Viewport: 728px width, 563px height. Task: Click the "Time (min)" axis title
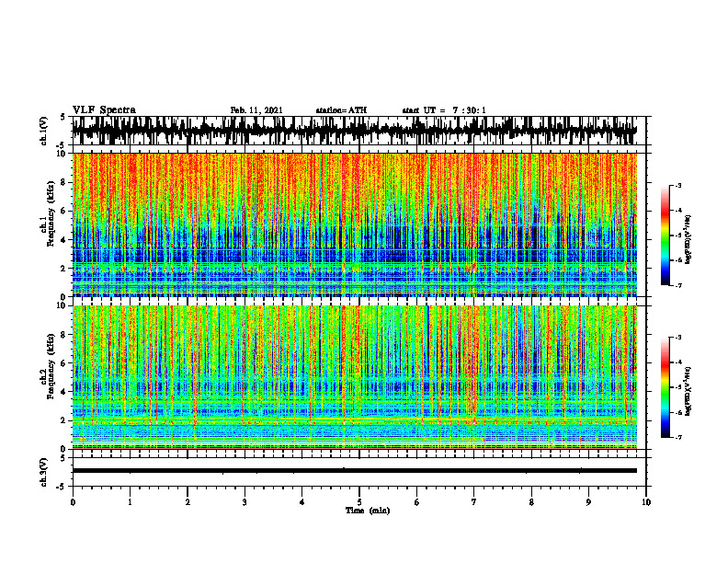pyautogui.click(x=368, y=511)
